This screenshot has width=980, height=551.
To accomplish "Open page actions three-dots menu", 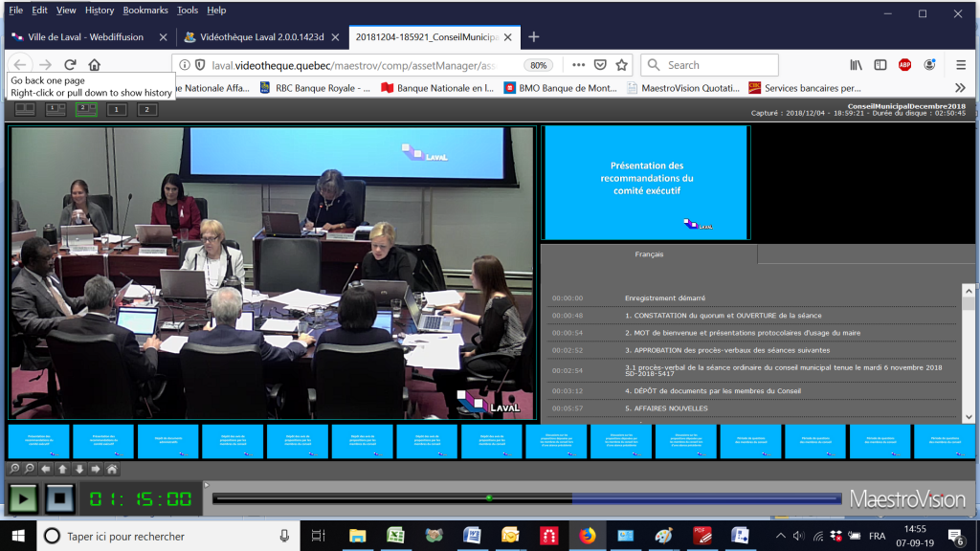I will (578, 65).
